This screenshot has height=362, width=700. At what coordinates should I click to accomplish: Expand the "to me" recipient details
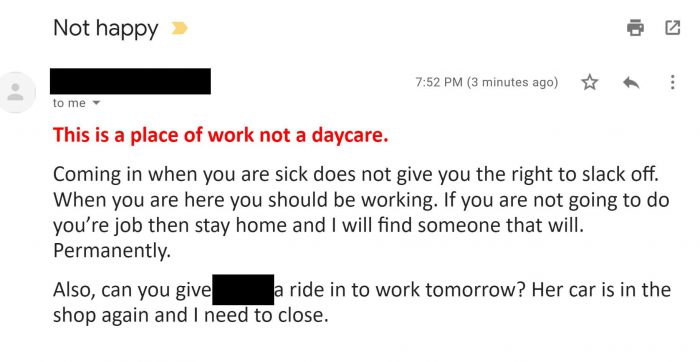pos(96,103)
